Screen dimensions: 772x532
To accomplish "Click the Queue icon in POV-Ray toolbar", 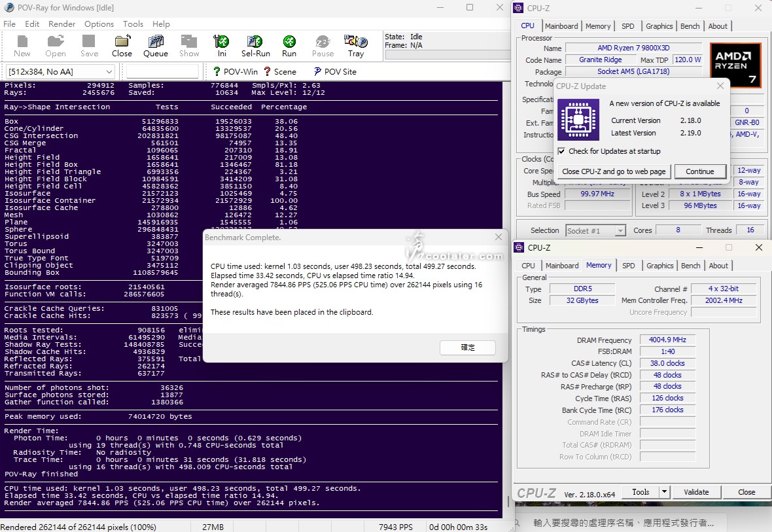I will 156,46.
